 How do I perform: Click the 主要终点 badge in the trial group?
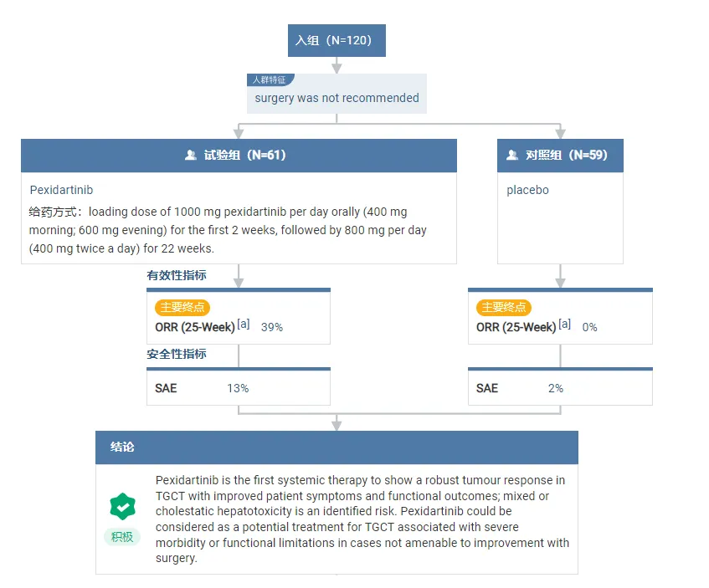pyautogui.click(x=182, y=307)
